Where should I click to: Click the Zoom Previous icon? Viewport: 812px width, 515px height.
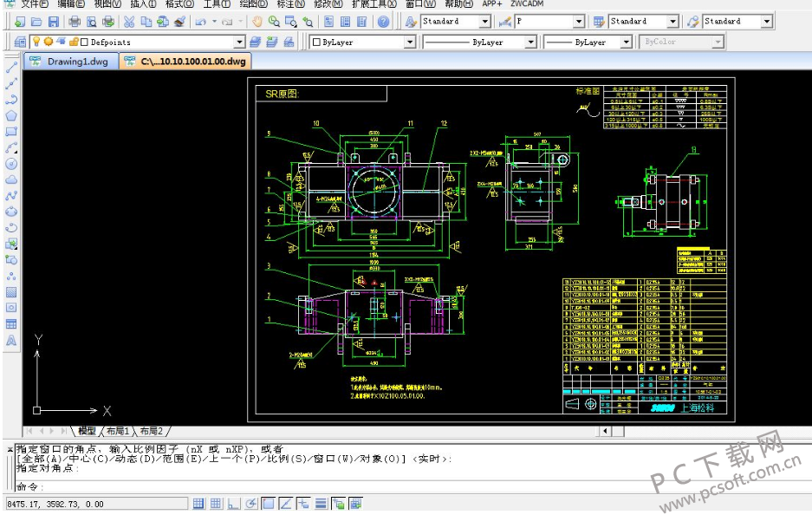tap(308, 22)
